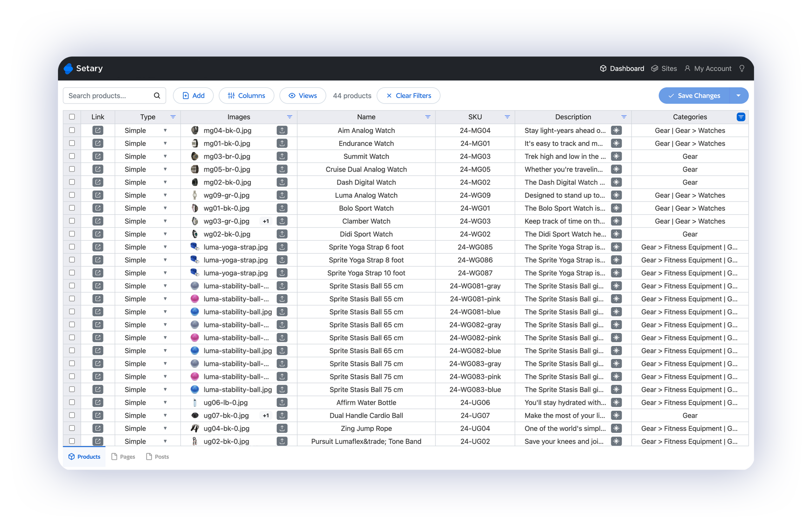Go to Dashboard in top navigation
The height and width of the screenshot is (526, 812).
[622, 68]
